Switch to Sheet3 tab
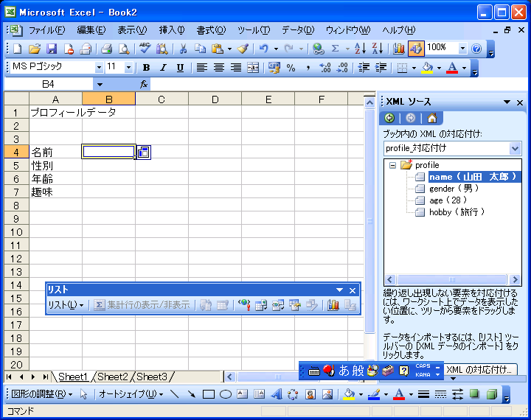The image size is (531, 420). click(x=152, y=377)
